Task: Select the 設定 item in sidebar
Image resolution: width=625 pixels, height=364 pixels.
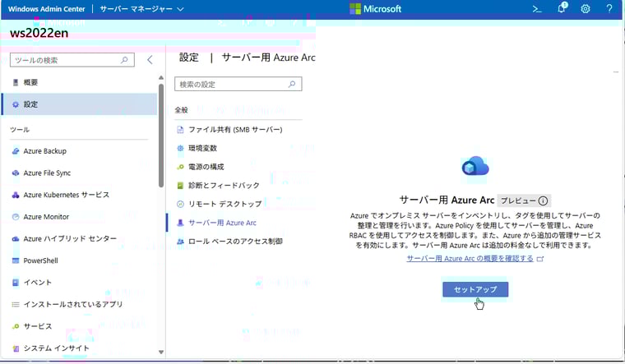Action: 79,104
